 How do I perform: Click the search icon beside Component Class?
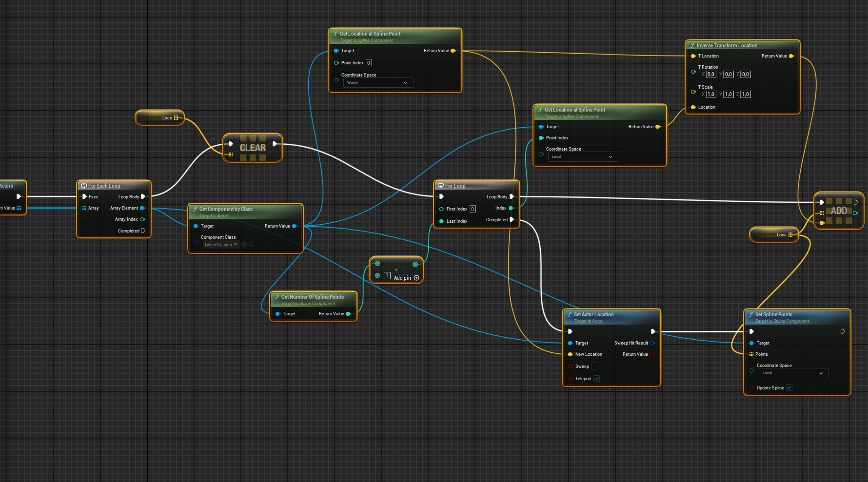click(251, 244)
